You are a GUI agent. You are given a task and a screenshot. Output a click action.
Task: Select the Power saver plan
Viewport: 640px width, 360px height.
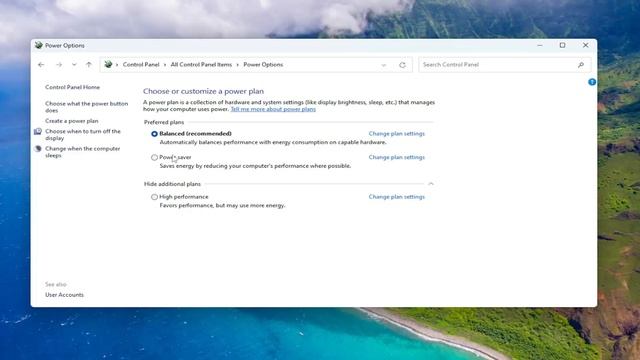click(x=154, y=157)
